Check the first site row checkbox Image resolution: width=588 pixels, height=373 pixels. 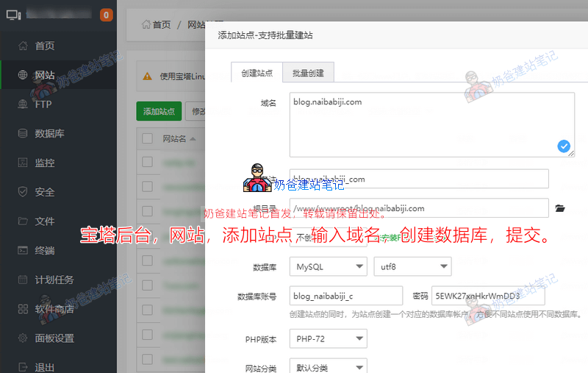pos(148,162)
